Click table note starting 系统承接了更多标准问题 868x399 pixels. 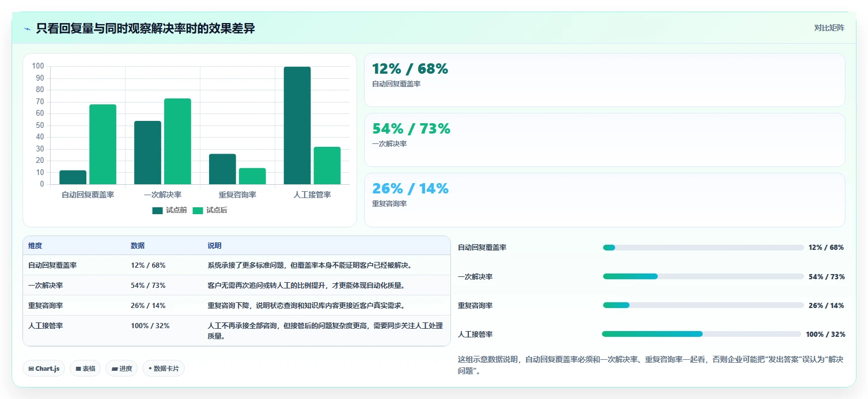[310, 265]
